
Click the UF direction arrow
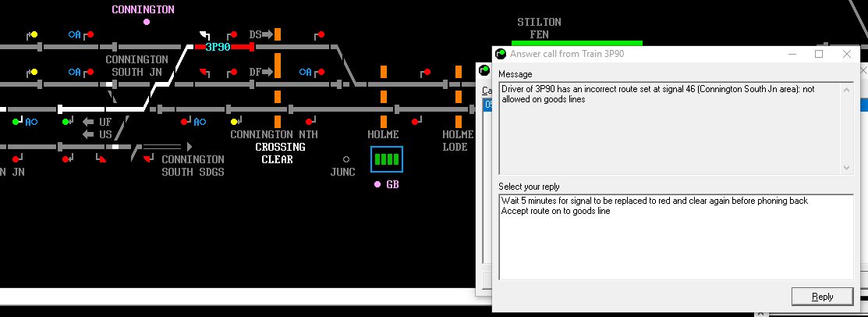pyautogui.click(x=88, y=122)
